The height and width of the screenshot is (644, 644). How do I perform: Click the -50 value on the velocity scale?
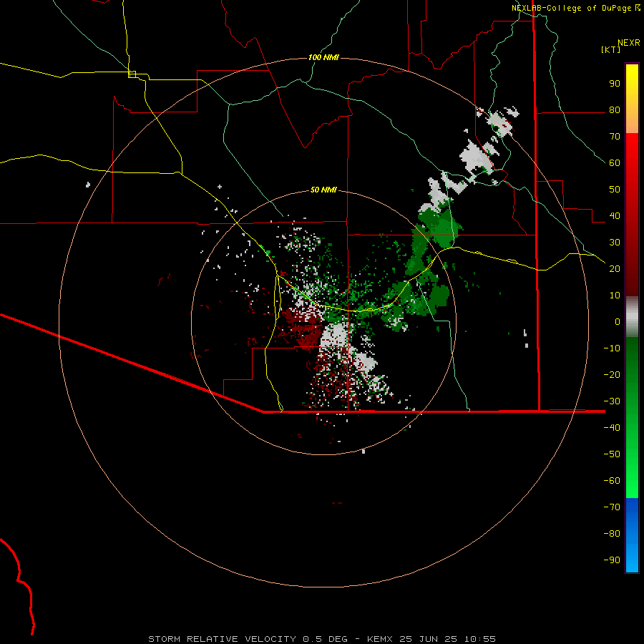pyautogui.click(x=612, y=454)
